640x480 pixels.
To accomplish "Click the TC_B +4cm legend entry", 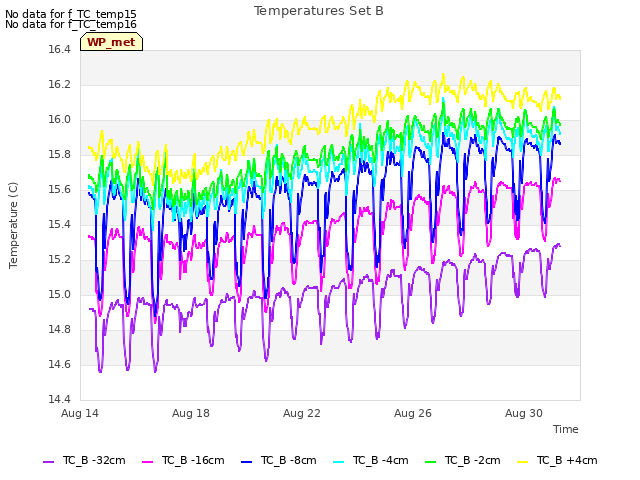I will [x=557, y=461].
